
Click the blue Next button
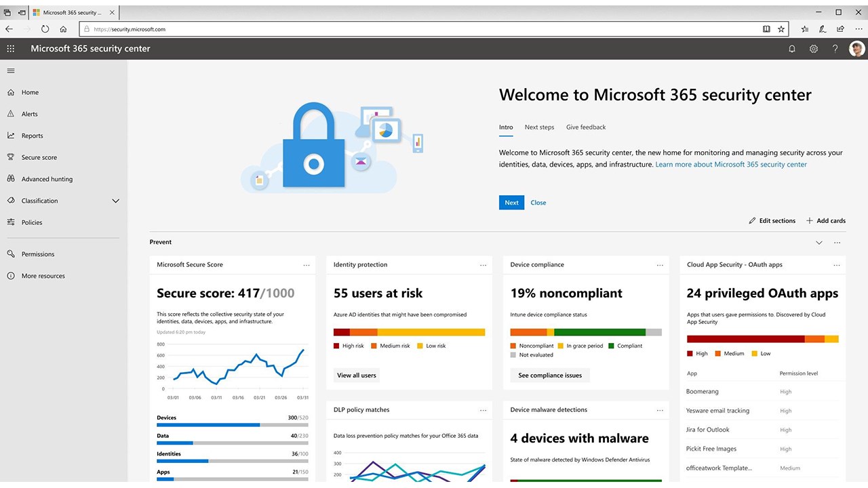click(x=511, y=203)
